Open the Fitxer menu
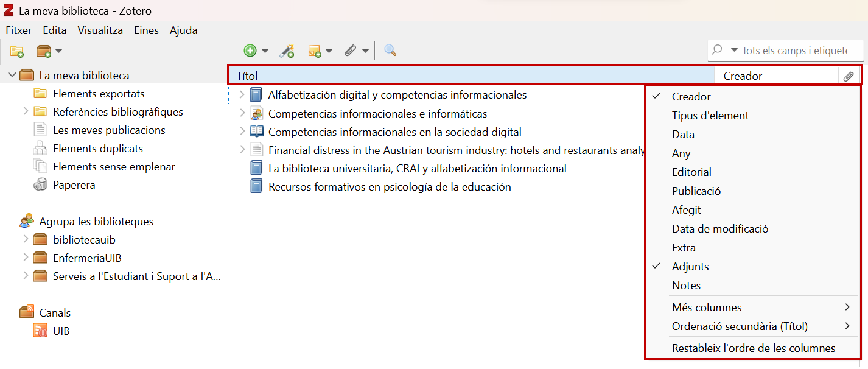Screen dimensions: 868x369 (19, 30)
